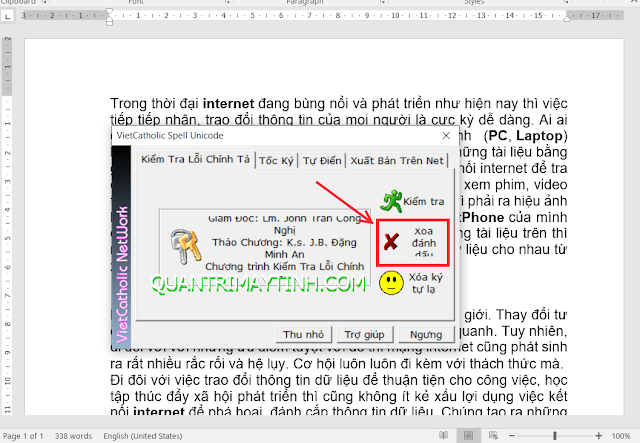Switch to the Tốc Ký tab
The height and width of the screenshot is (443, 640).
(276, 160)
